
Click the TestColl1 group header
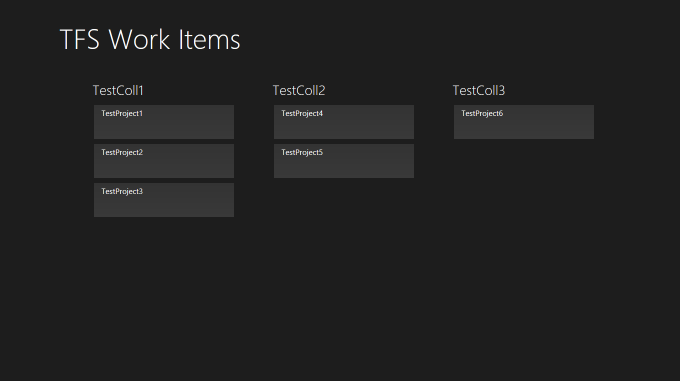118,90
